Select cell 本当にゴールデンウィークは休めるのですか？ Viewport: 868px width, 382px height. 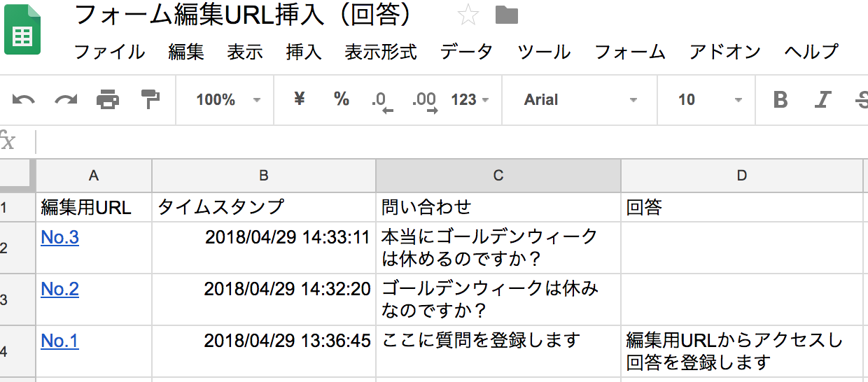tap(498, 248)
